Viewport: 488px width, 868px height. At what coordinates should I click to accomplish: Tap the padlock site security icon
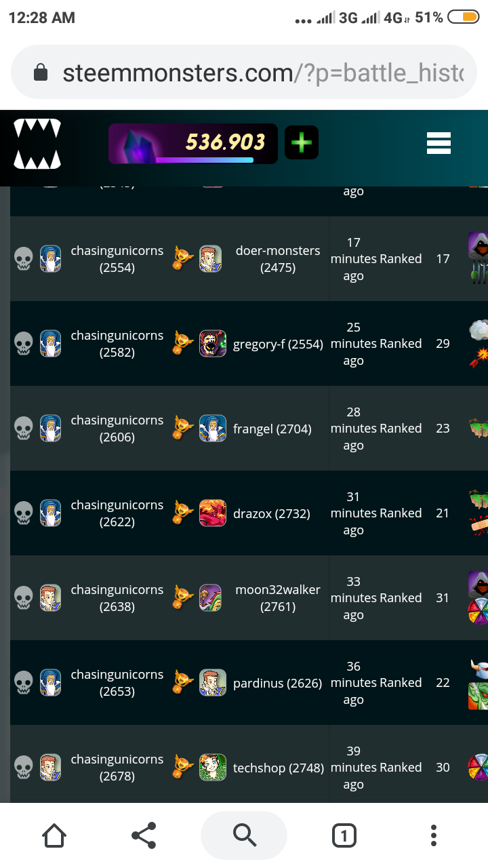coord(41,73)
